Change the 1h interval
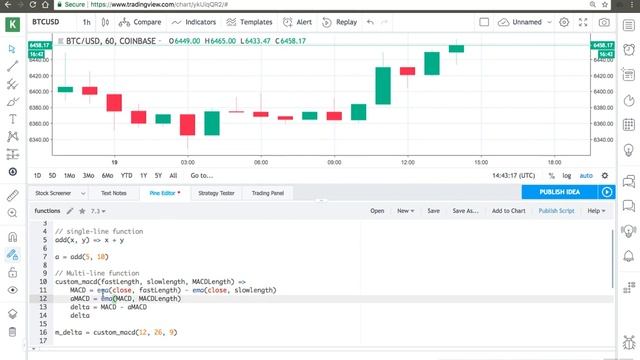Screen dimensions: 640x360 pyautogui.click(x=87, y=22)
